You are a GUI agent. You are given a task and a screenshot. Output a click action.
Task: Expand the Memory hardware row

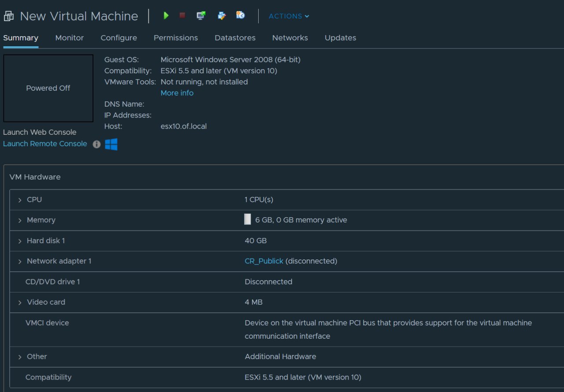[20, 220]
